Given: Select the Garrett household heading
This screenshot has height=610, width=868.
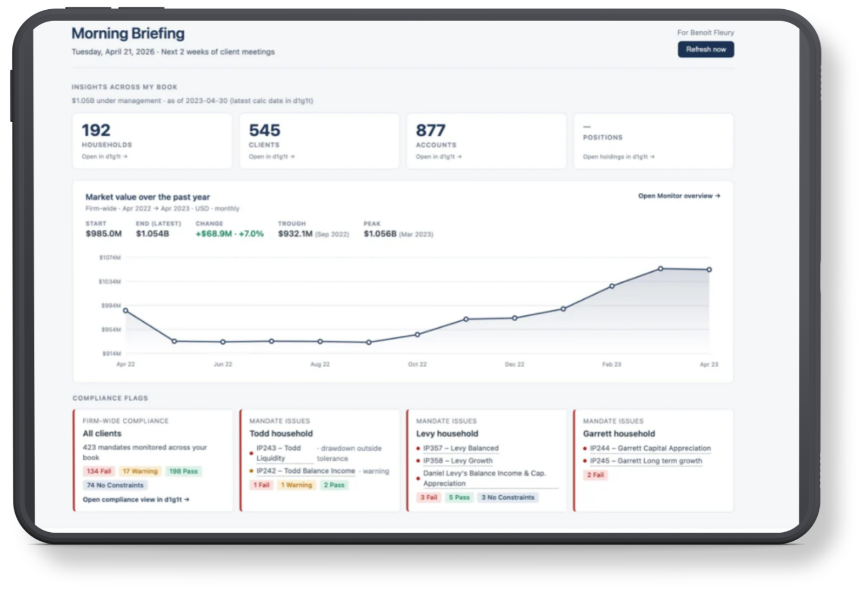Looking at the screenshot, I should click(619, 434).
